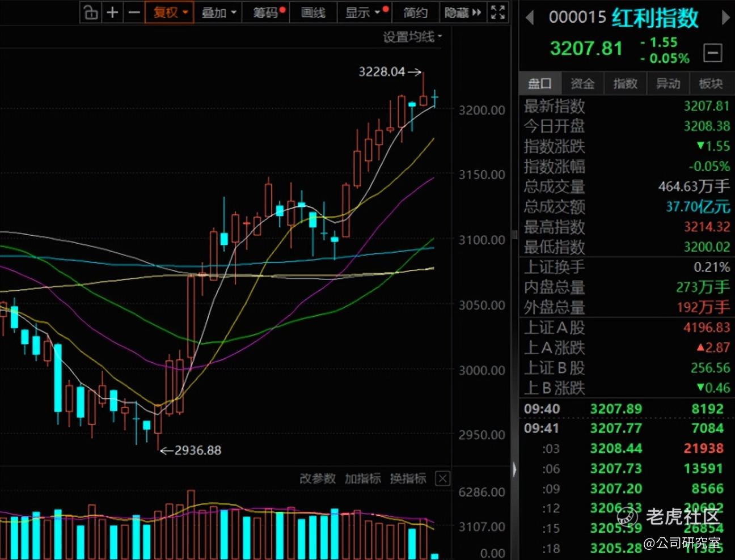Screen dimensions: 735x560
Task: Click 加指标 to add an indicator
Action: point(363,479)
